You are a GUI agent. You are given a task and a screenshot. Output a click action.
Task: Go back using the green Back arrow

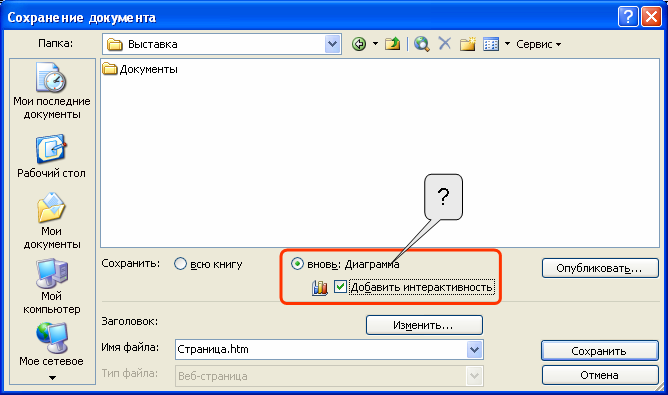tap(359, 44)
